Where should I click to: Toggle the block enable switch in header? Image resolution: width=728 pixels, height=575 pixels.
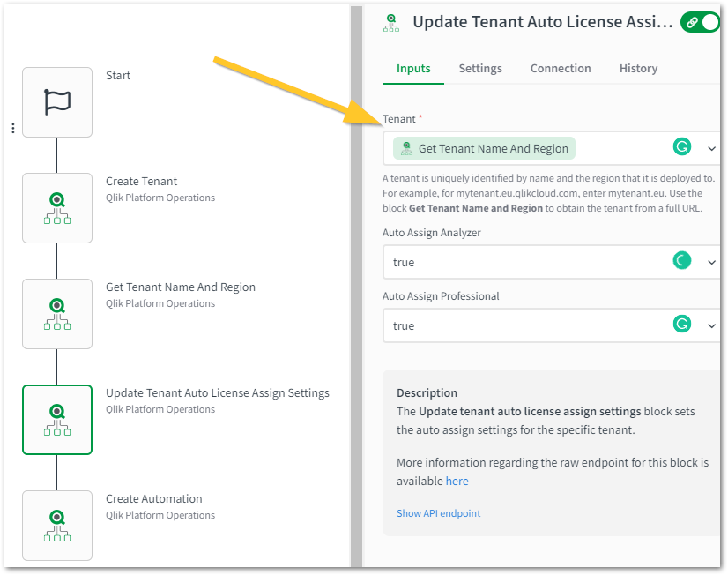pyautogui.click(x=701, y=23)
